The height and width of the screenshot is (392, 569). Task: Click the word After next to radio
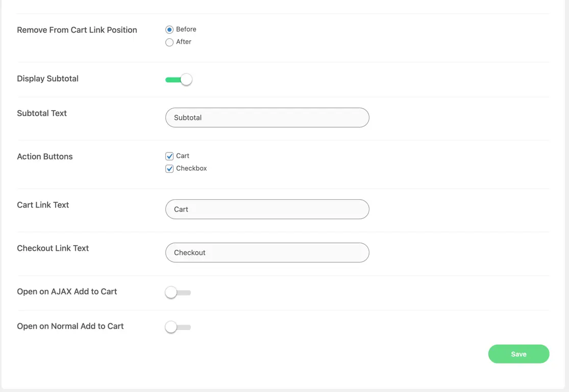pyautogui.click(x=184, y=42)
